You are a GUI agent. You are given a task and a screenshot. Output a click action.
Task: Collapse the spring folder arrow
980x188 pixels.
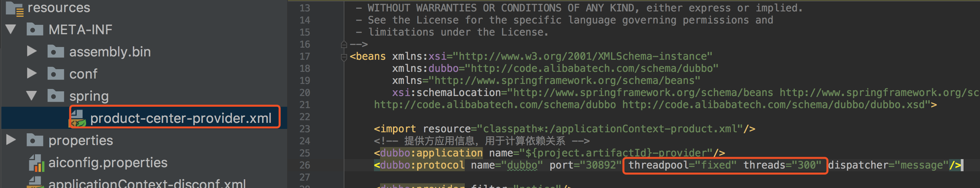pyautogui.click(x=32, y=96)
